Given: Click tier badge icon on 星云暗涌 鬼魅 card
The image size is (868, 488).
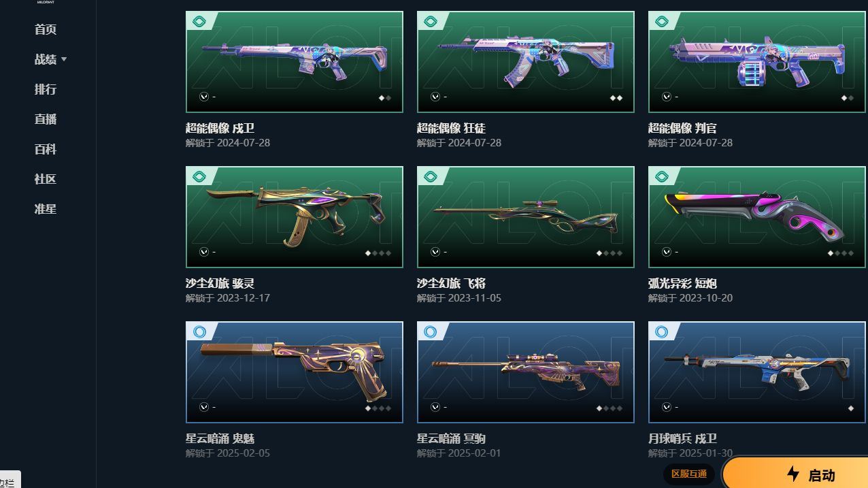Looking at the screenshot, I should (x=199, y=332).
